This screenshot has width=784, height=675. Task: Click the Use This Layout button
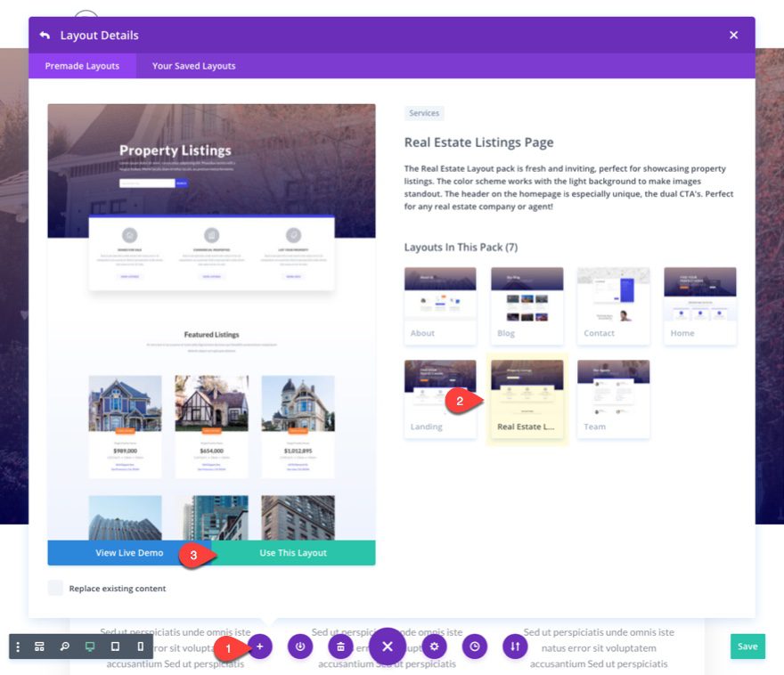click(292, 552)
